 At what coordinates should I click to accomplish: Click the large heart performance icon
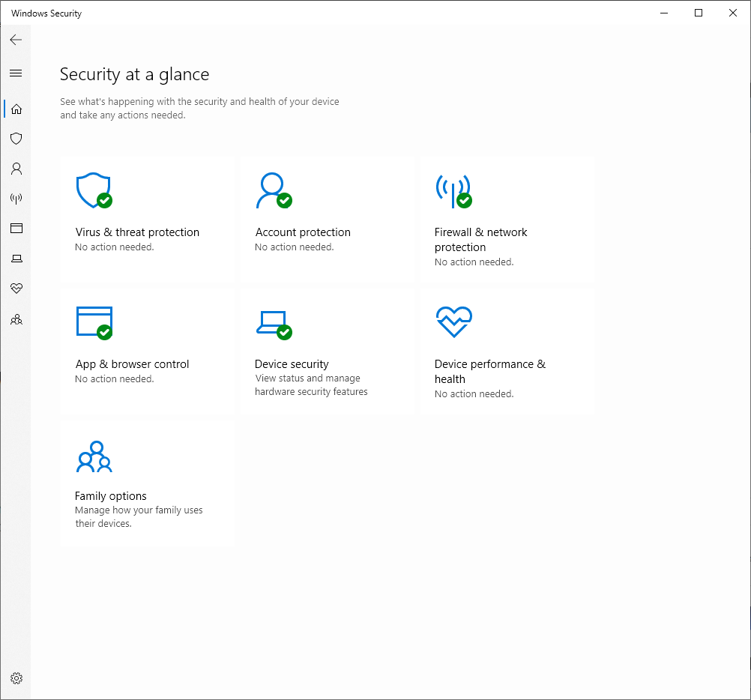point(454,322)
